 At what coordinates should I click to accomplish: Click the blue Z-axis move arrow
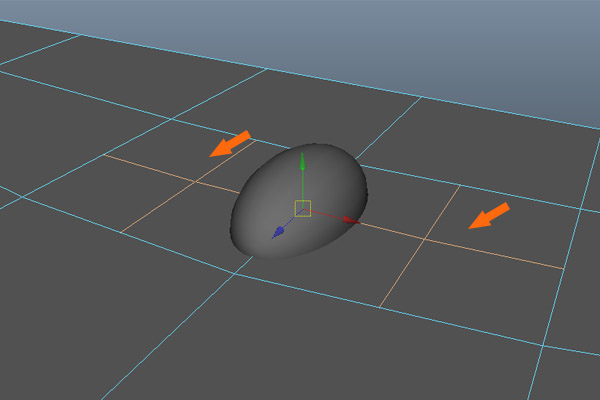(x=279, y=232)
